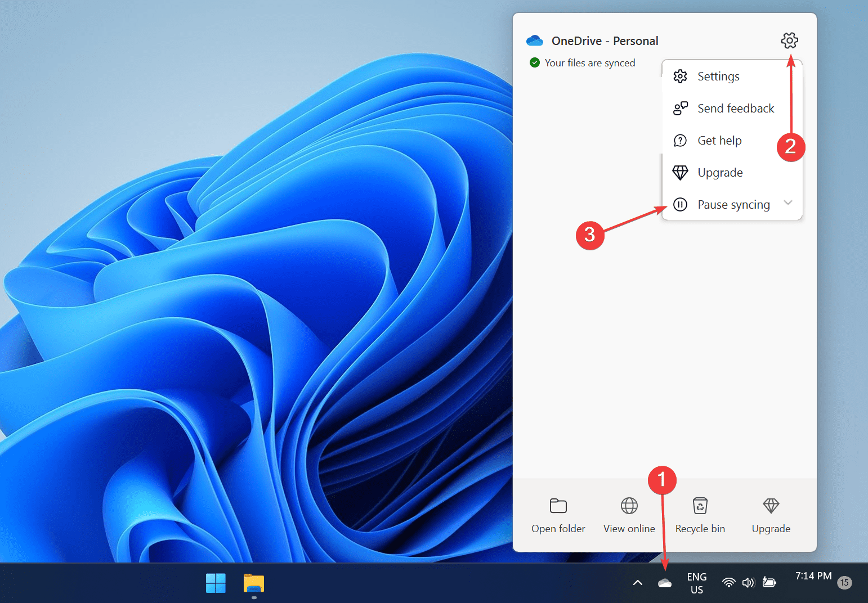
Task: Click the volume speaker tray icon
Action: pos(748,583)
